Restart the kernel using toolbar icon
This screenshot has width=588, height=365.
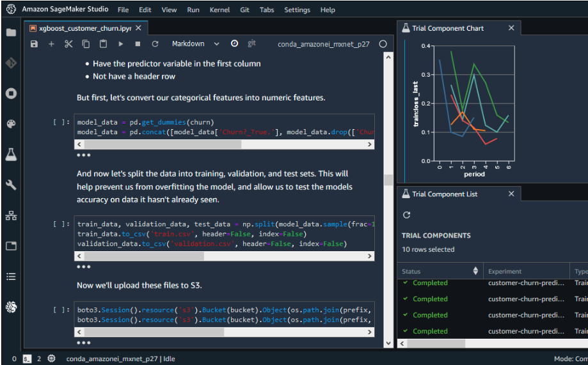[155, 44]
